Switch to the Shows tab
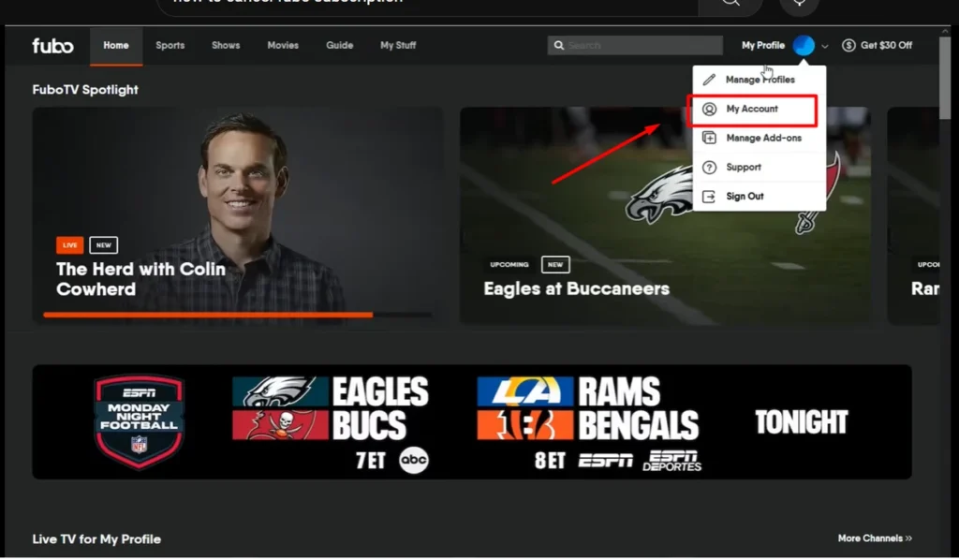 pos(226,46)
